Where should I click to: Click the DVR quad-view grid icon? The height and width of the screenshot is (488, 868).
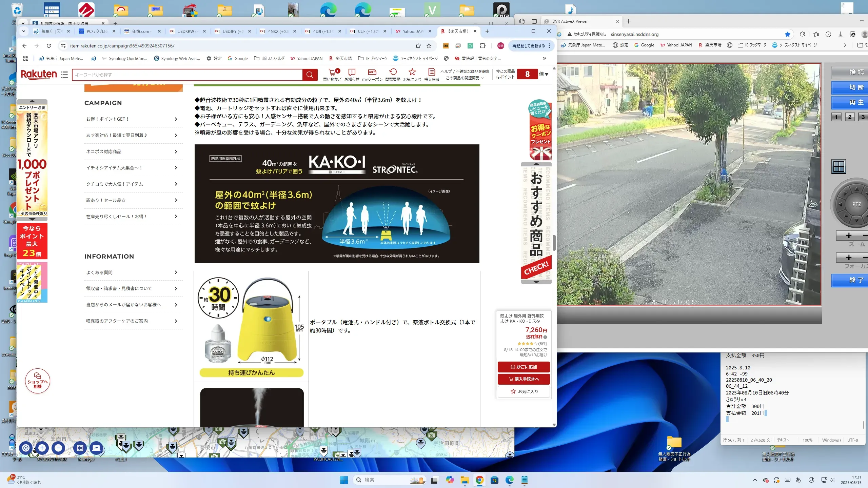(839, 166)
